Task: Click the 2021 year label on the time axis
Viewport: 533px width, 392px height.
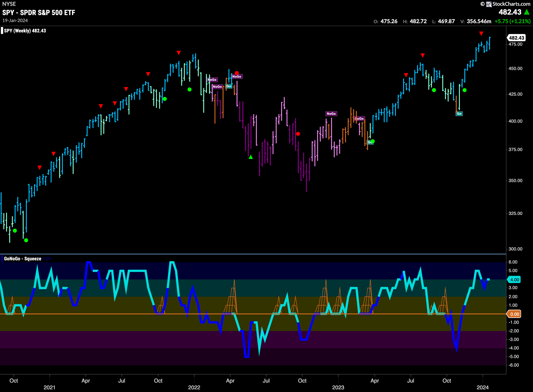Action: (49, 387)
